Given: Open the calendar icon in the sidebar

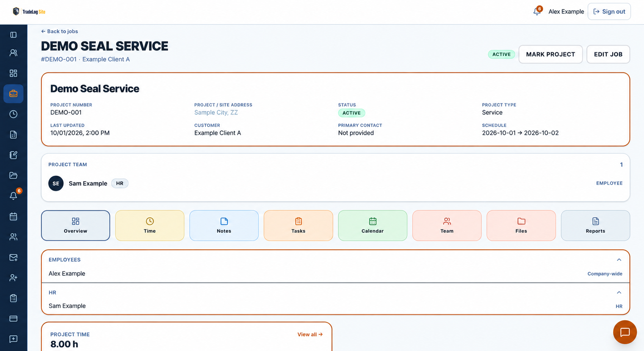Looking at the screenshot, I should [x=13, y=216].
